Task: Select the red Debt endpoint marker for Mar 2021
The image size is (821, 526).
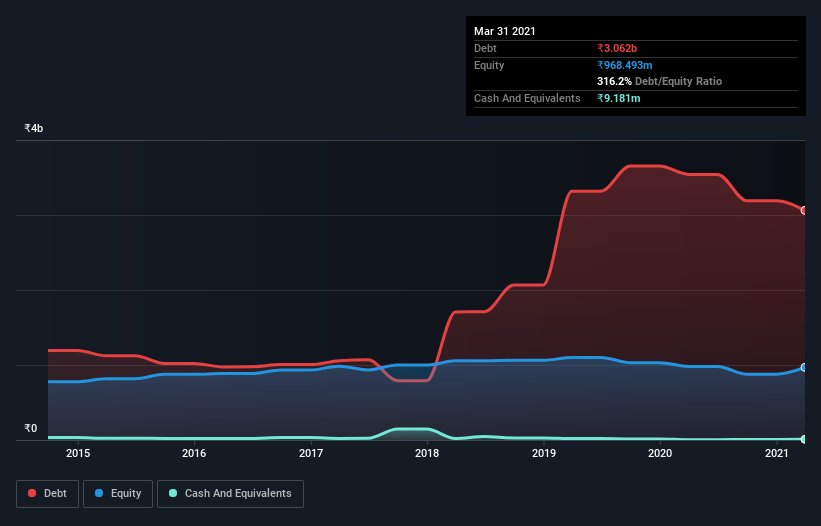Action: pyautogui.click(x=804, y=210)
